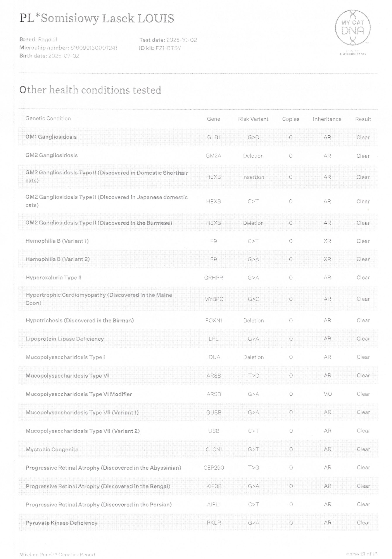
Task: Click the Inheritance column header
Action: (327, 119)
